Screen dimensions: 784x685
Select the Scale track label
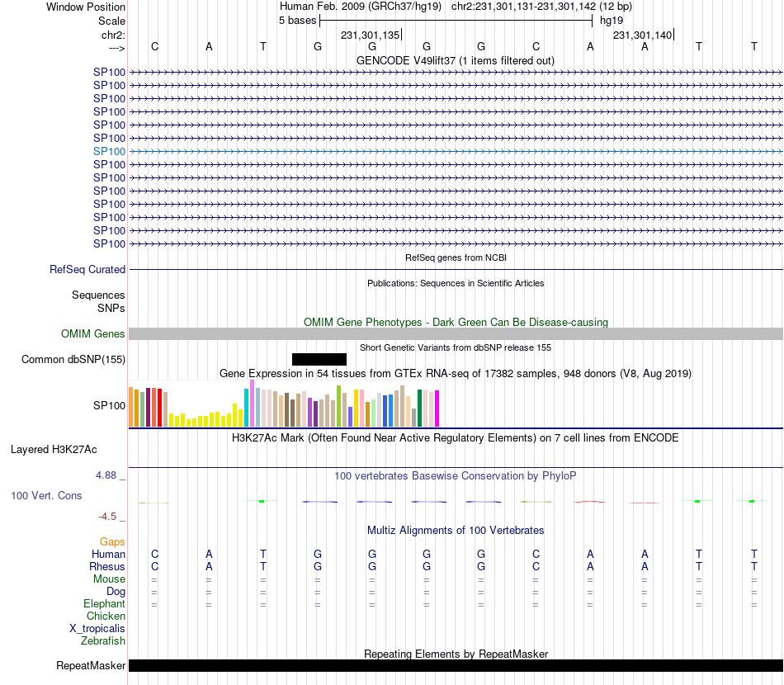[111, 21]
